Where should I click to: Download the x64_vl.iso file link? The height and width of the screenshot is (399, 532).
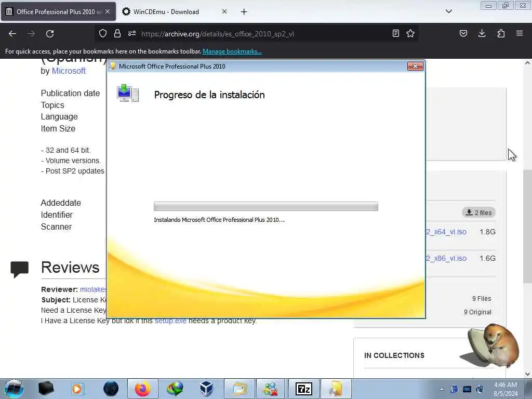(446, 232)
